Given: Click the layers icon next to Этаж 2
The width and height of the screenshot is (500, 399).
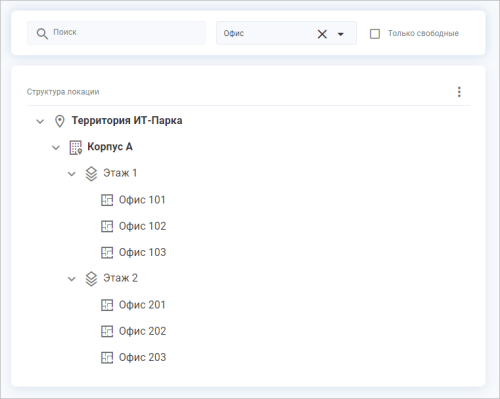Looking at the screenshot, I should pyautogui.click(x=91, y=279).
